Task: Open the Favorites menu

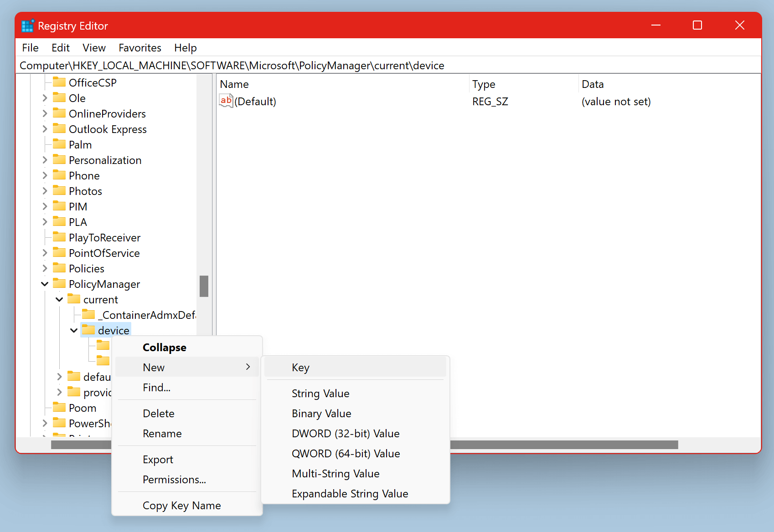Action: (x=140, y=48)
